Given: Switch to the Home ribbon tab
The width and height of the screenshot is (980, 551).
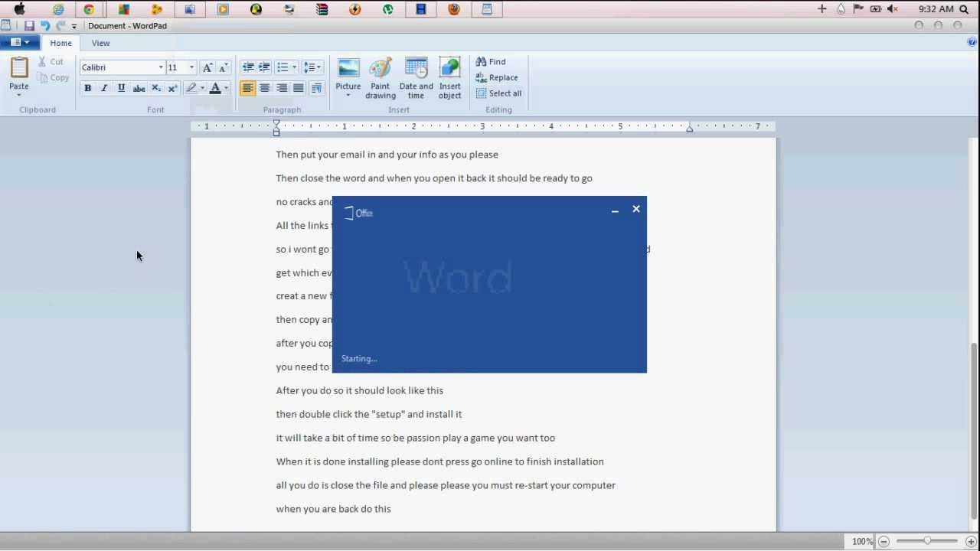Looking at the screenshot, I should pos(61,44).
